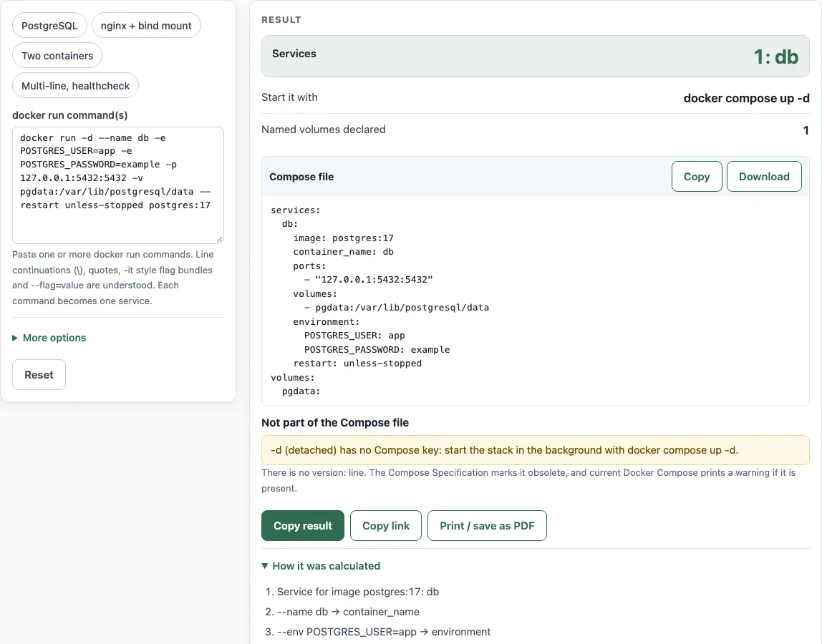Image resolution: width=822 pixels, height=644 pixels.
Task: Load the nginx + bind mount preset
Action: [146, 26]
